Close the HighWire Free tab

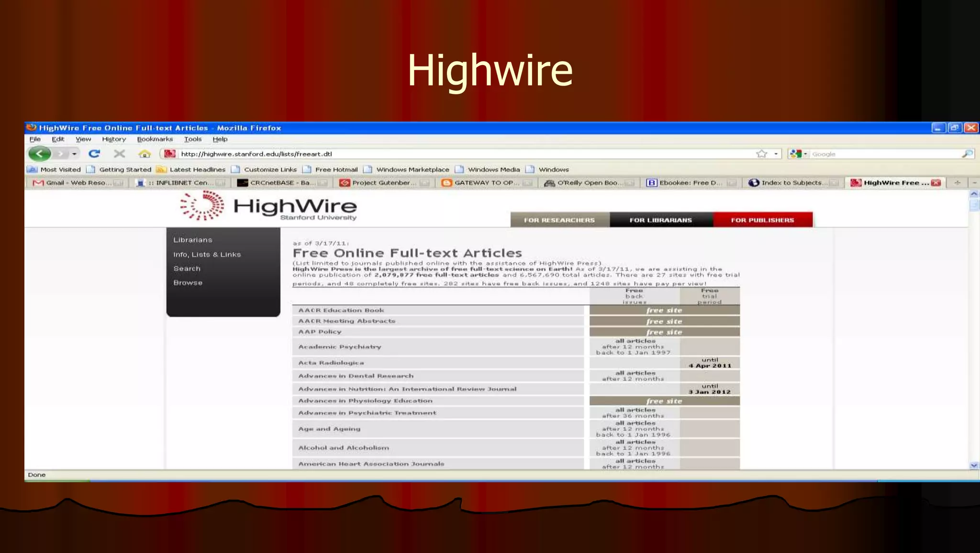(x=935, y=183)
